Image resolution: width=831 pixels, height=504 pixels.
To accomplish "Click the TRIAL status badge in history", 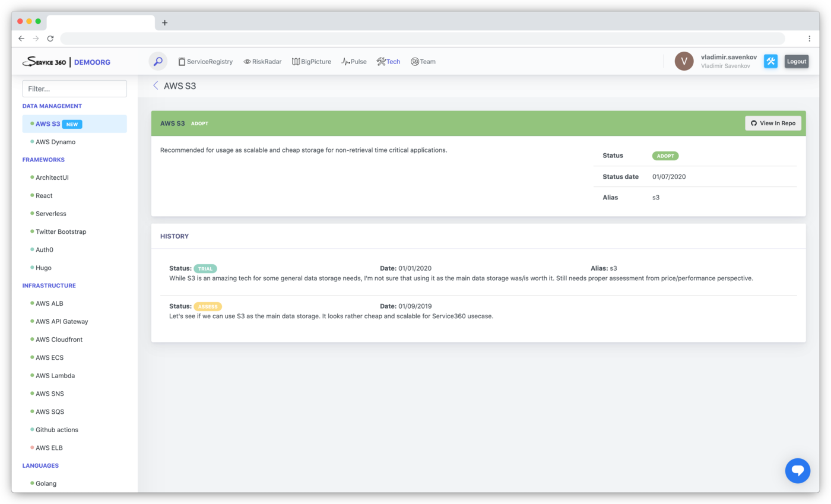I will (205, 268).
